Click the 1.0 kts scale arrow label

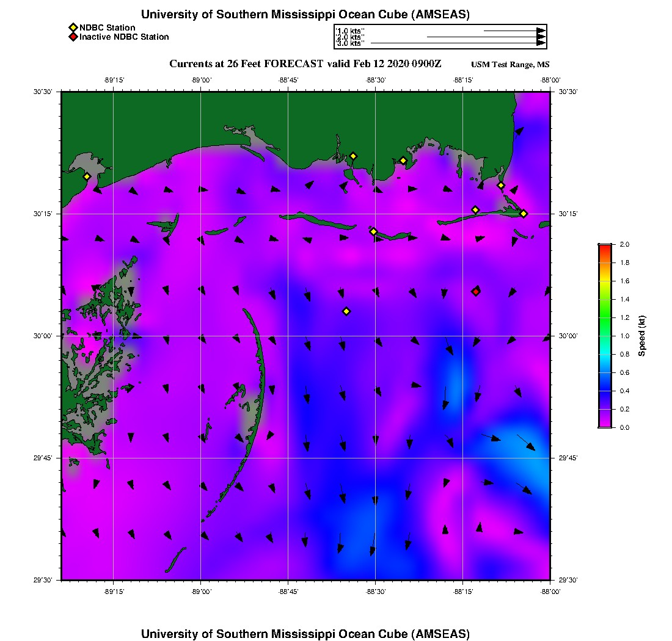(350, 31)
